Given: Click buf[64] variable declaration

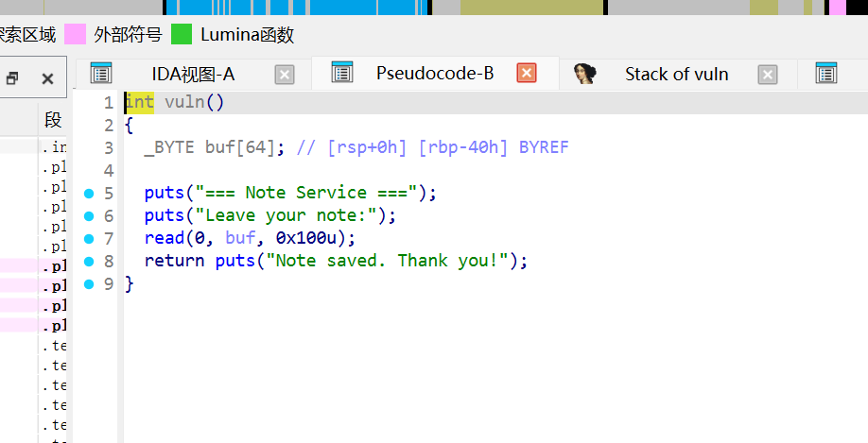Looking at the screenshot, I should pyautogui.click(x=240, y=147).
